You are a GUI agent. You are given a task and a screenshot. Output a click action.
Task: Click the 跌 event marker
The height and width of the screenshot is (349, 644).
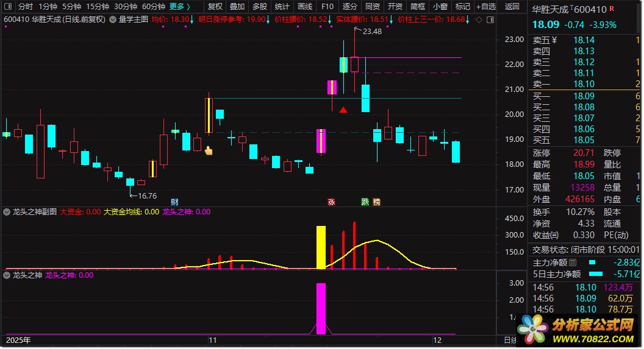coord(365,202)
